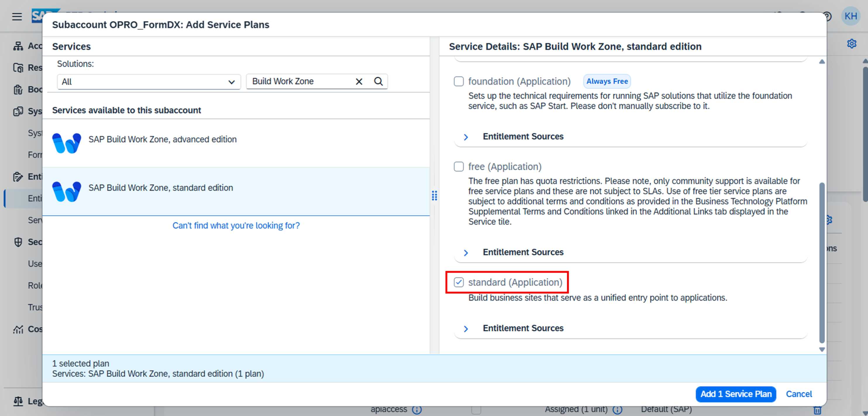Viewport: 868px width, 416px height.
Task: Check the free (Application) plan checkbox
Action: point(459,167)
